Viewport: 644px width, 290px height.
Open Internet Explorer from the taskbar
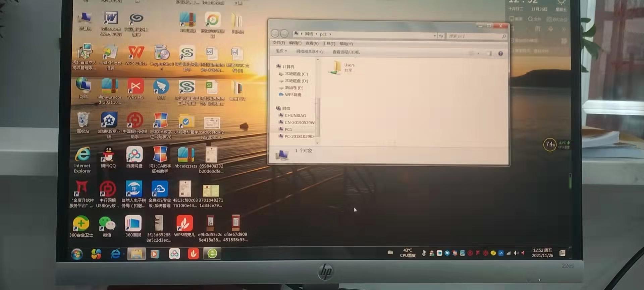pos(116,254)
